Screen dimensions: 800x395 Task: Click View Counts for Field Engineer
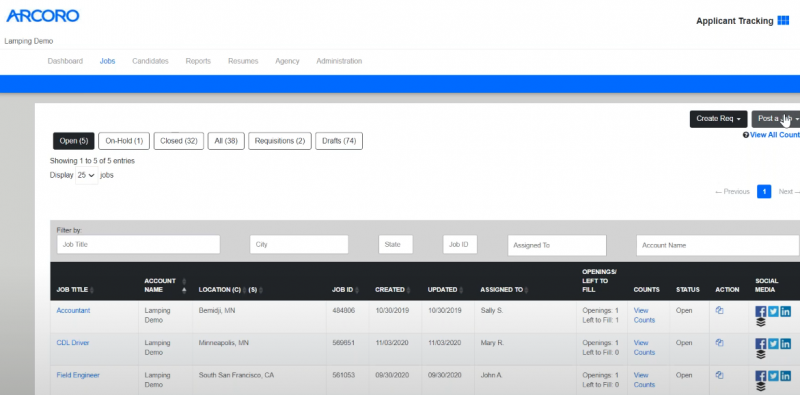(644, 380)
